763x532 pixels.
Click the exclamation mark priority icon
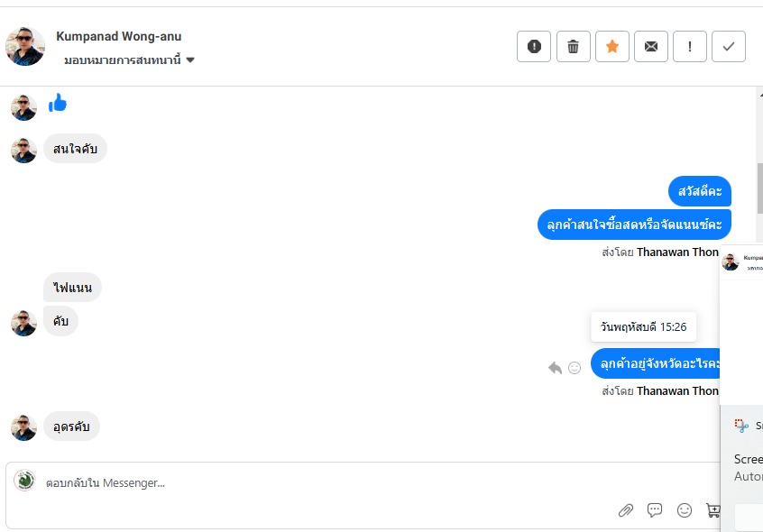pyautogui.click(x=690, y=47)
